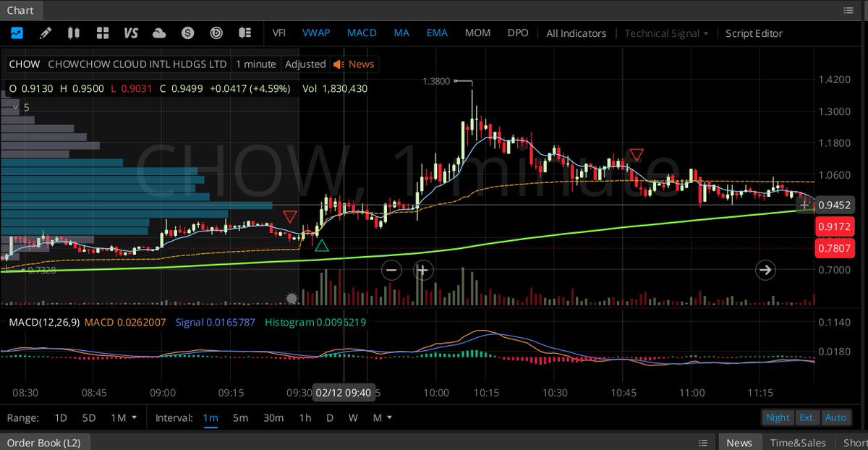
Task: Zoom in with the plus circle
Action: point(422,271)
